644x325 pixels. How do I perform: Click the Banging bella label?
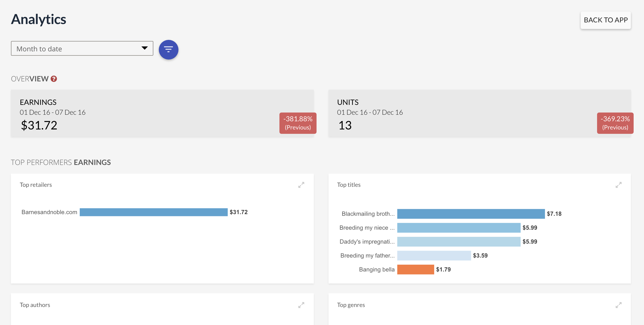tap(377, 270)
